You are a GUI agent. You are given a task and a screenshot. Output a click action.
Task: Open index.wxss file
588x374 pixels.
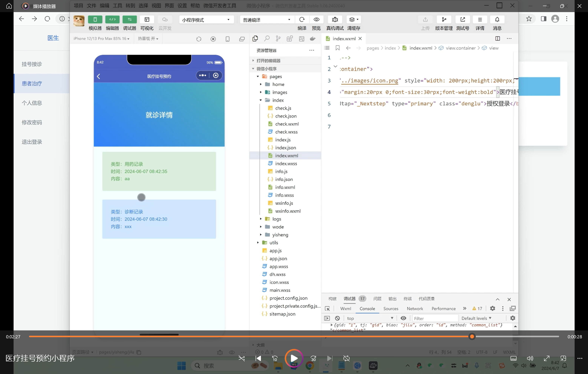[x=286, y=164]
